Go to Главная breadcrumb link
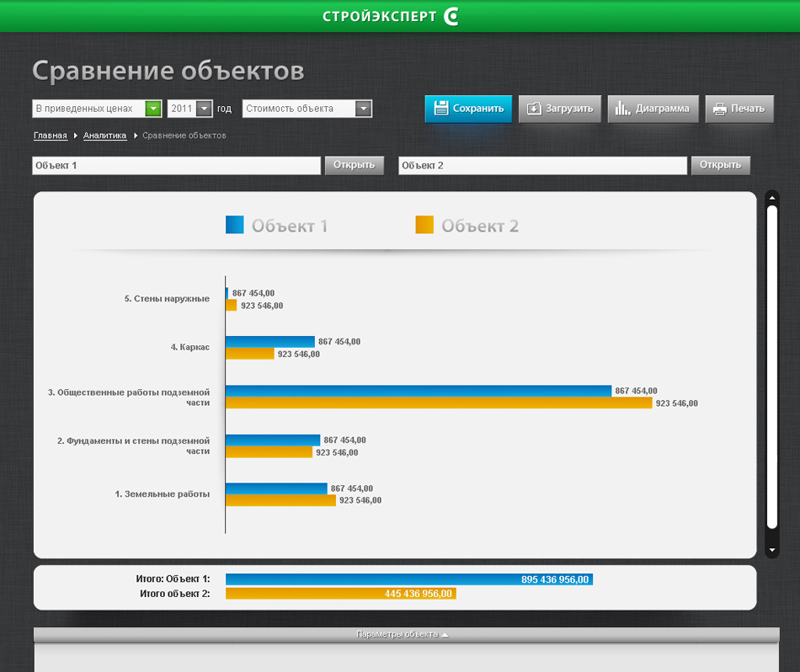This screenshot has width=800, height=672. click(51, 136)
